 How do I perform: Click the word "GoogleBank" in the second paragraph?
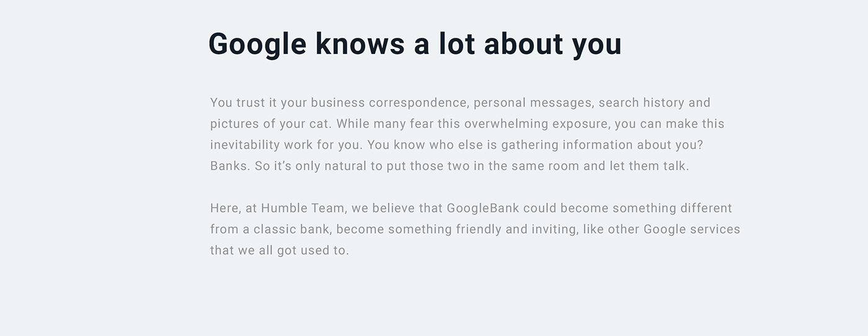coord(483,208)
